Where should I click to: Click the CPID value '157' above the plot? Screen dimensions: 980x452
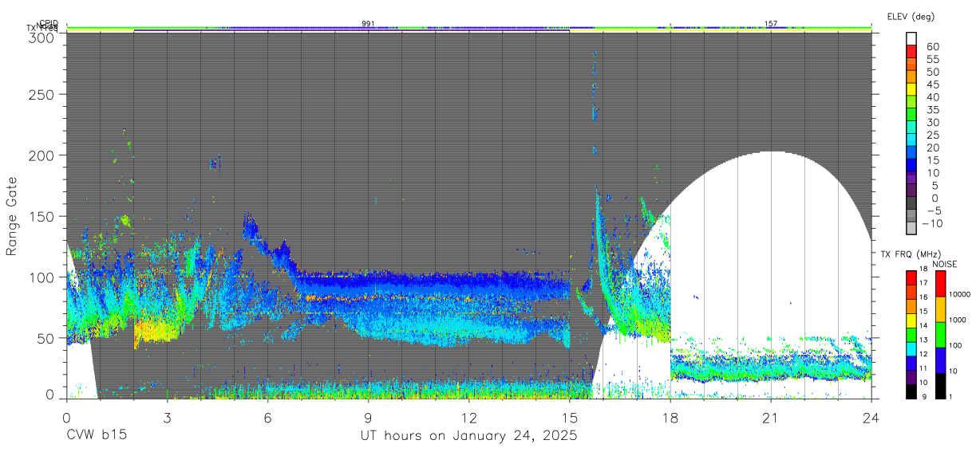coord(770,24)
